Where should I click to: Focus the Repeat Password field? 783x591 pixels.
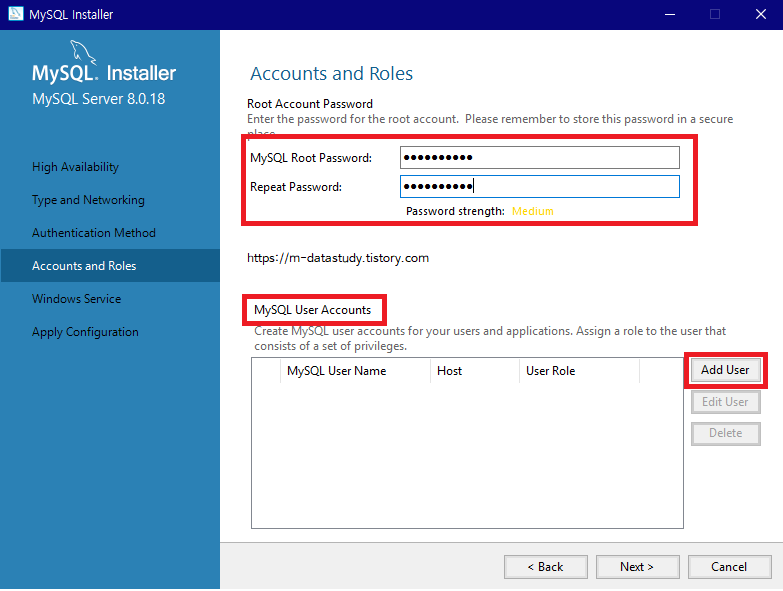(539, 187)
